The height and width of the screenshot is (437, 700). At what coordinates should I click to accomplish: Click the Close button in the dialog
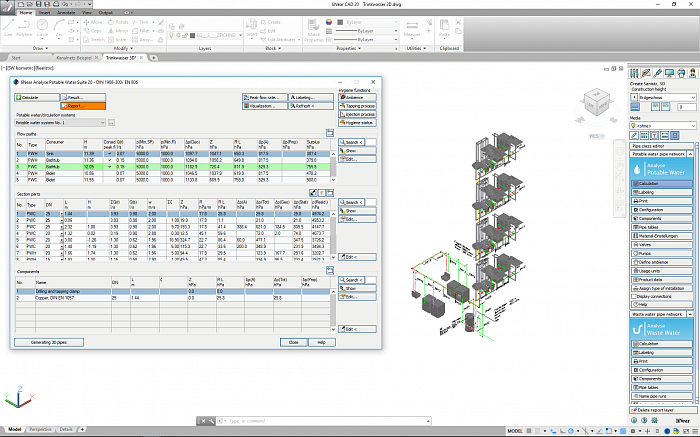(x=293, y=342)
